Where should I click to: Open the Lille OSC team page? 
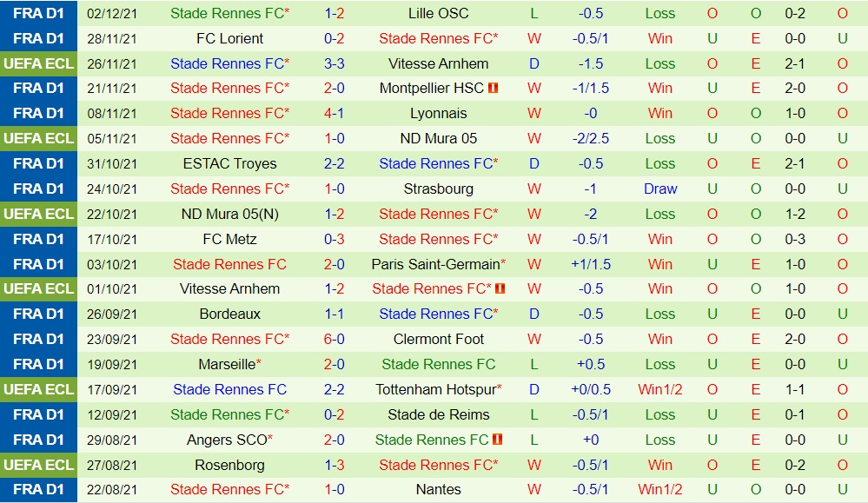(x=438, y=13)
